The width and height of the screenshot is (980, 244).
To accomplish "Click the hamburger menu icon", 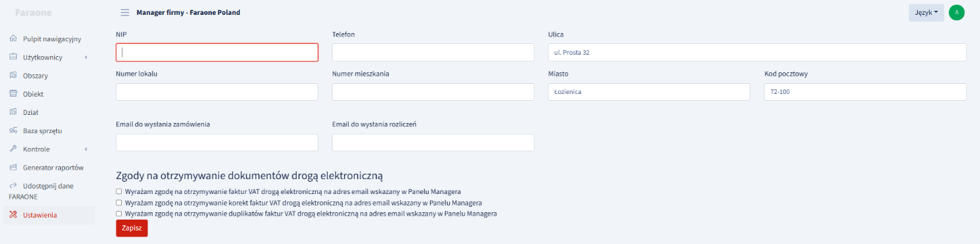I will [x=125, y=13].
